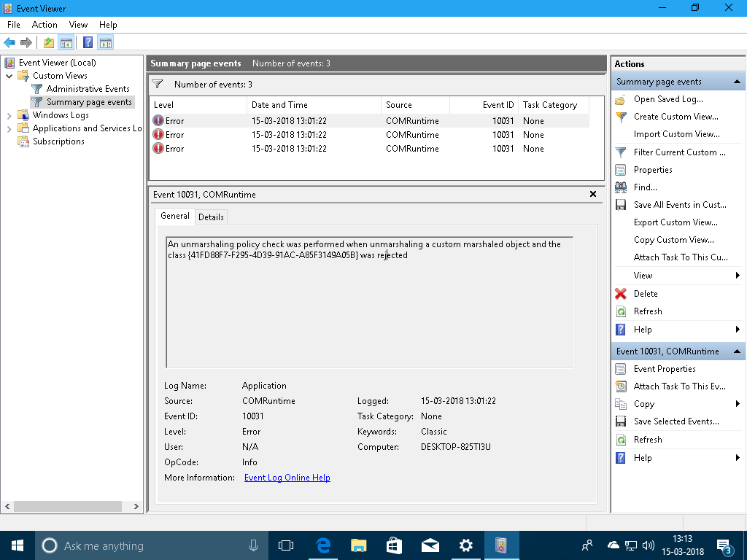
Task: Close the Event 10031 preview pane
Action: click(593, 195)
